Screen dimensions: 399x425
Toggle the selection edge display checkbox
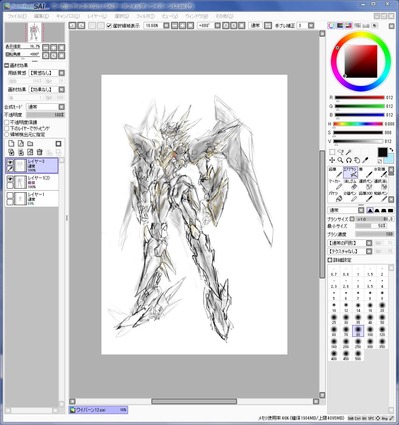coord(109,26)
